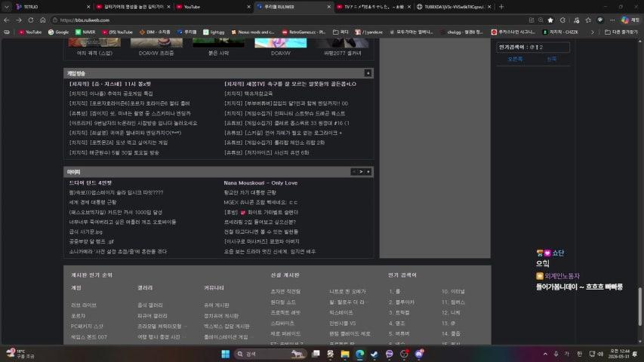Click the browser forward arrow
This screenshot has width=644, height=362.
(19, 20)
